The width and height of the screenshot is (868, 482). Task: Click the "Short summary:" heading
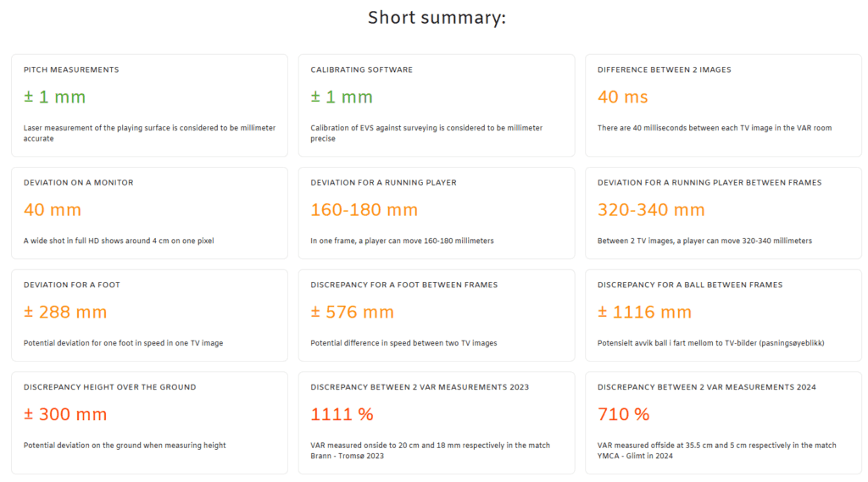pyautogui.click(x=437, y=18)
